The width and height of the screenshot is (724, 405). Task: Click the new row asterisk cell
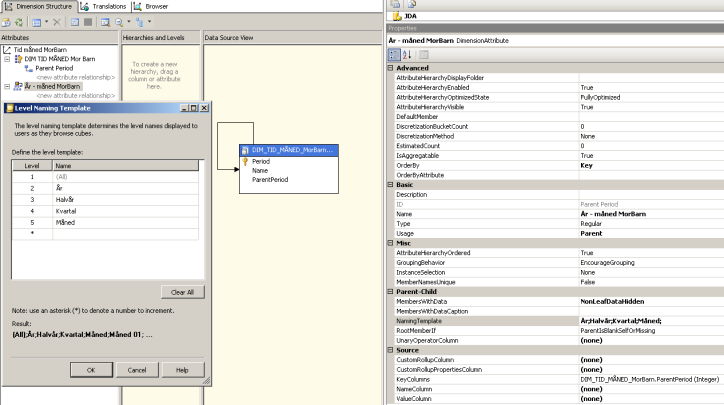coord(32,234)
